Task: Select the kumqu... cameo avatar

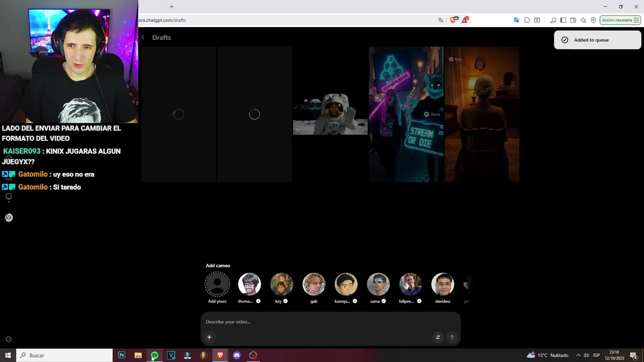Action: pos(346,285)
